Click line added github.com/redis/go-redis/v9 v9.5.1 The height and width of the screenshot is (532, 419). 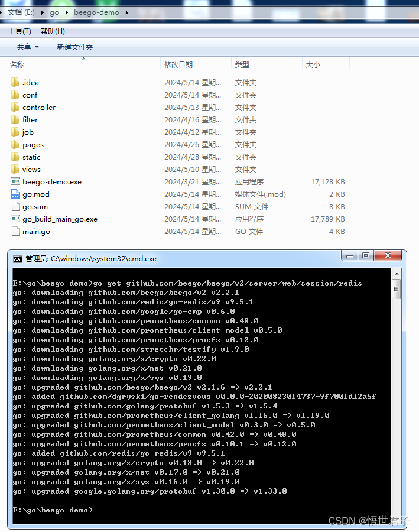pyautogui.click(x=119, y=453)
